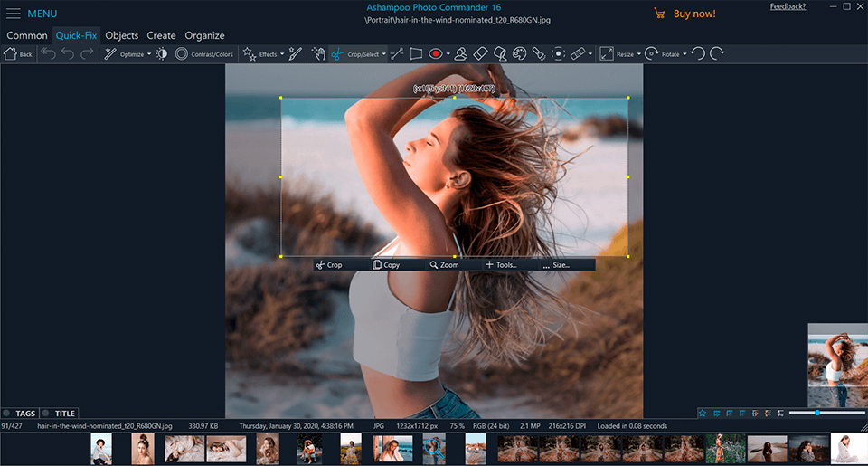Expand the Crop/Select dropdown arrow
This screenshot has width=868, height=466.
[x=383, y=54]
